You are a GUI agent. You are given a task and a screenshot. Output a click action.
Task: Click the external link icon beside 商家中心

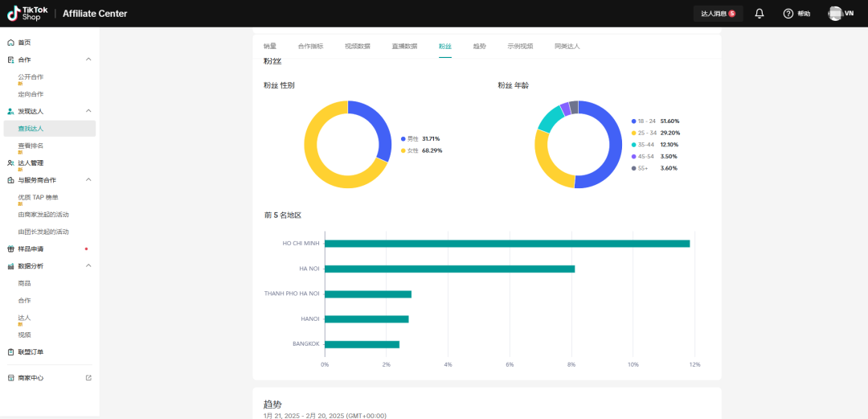88,378
